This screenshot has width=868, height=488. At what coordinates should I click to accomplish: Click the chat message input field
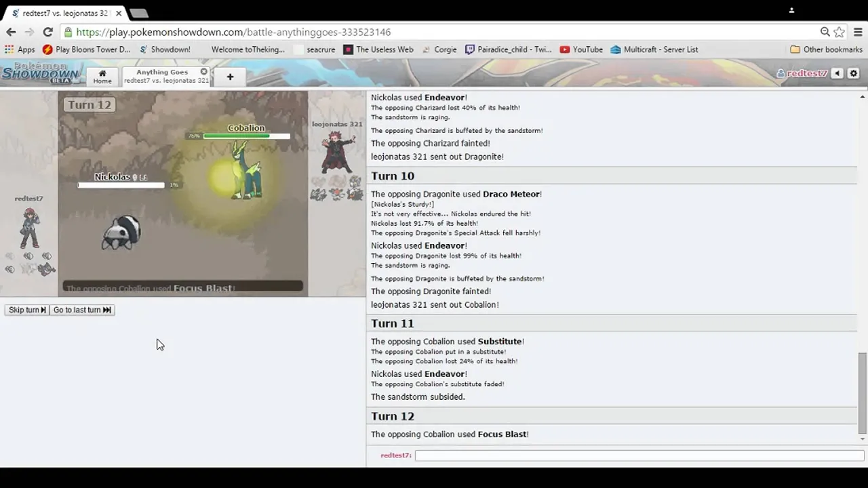(639, 455)
